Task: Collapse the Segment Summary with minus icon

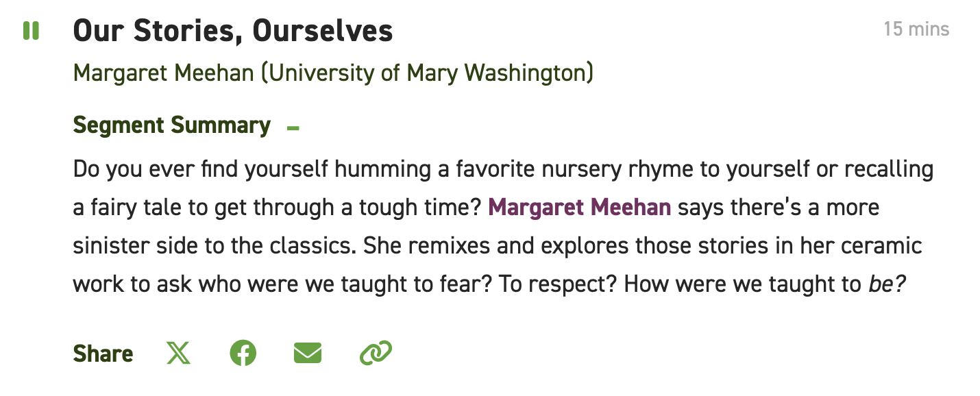Action: [x=294, y=128]
